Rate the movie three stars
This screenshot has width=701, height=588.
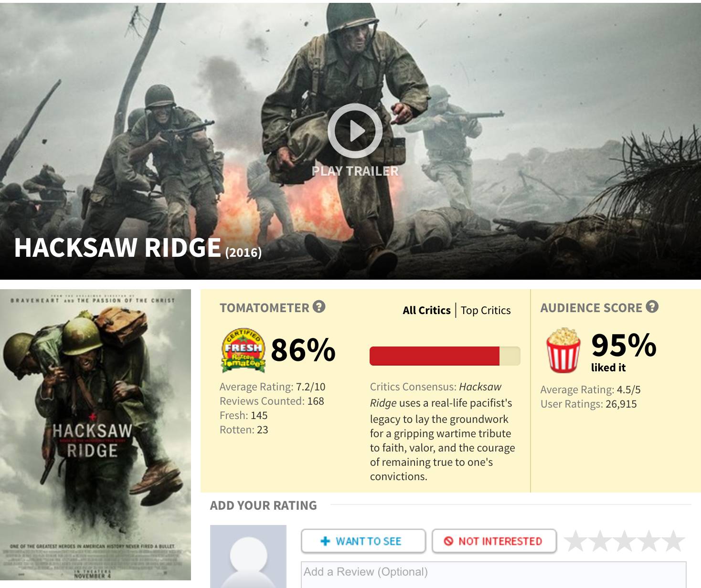pyautogui.click(x=625, y=541)
